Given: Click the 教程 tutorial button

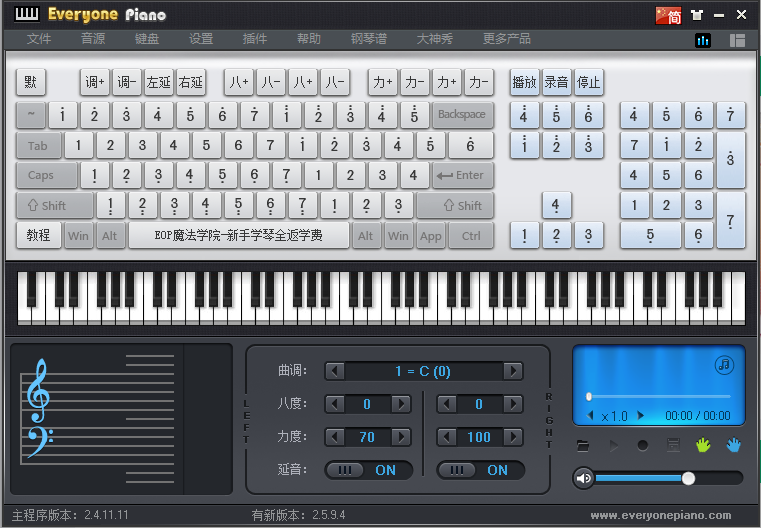Looking at the screenshot, I should tap(38, 235).
